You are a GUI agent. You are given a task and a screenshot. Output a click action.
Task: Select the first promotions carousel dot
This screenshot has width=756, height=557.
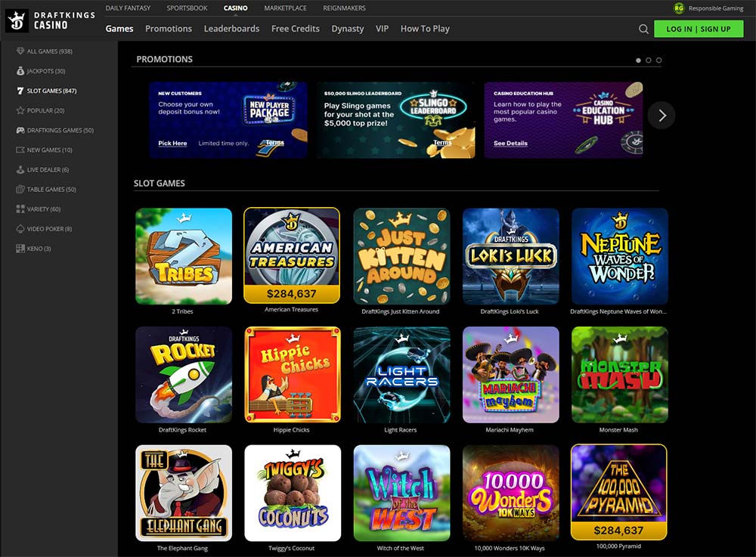[x=638, y=60]
